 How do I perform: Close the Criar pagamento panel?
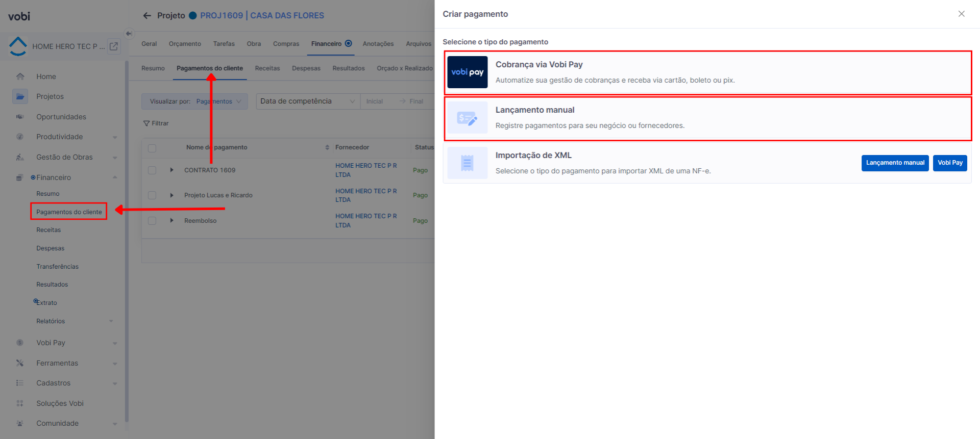(961, 14)
